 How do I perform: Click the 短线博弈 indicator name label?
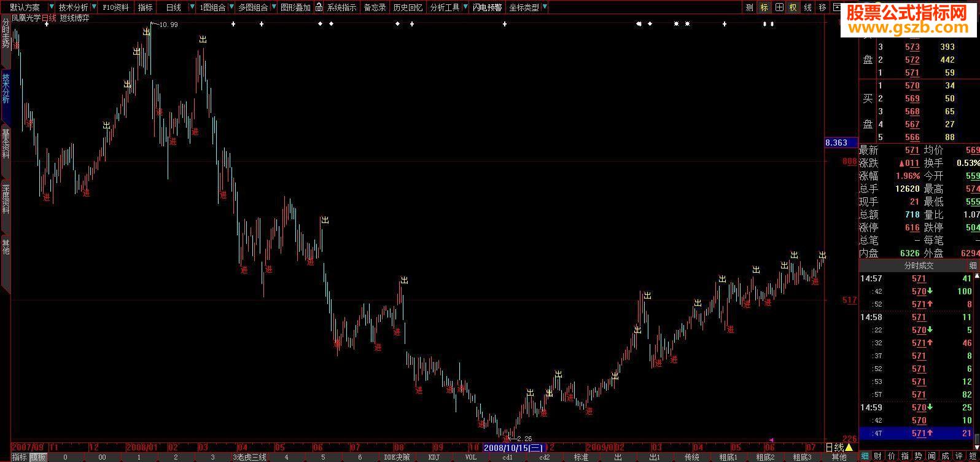tap(75, 18)
